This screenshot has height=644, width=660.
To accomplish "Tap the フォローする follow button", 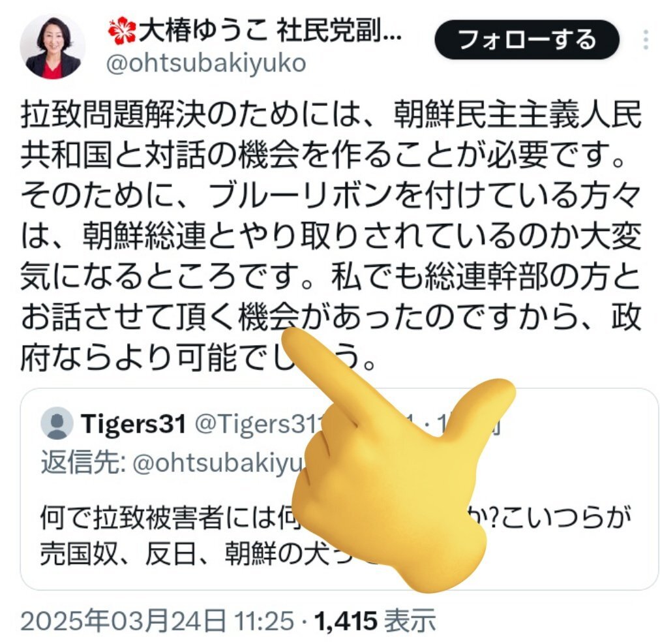I will point(527,40).
